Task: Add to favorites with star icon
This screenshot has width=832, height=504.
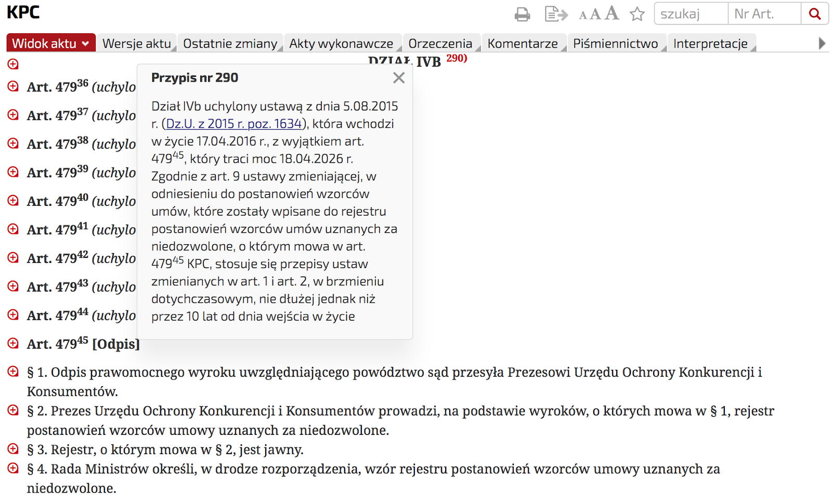Action: (637, 14)
